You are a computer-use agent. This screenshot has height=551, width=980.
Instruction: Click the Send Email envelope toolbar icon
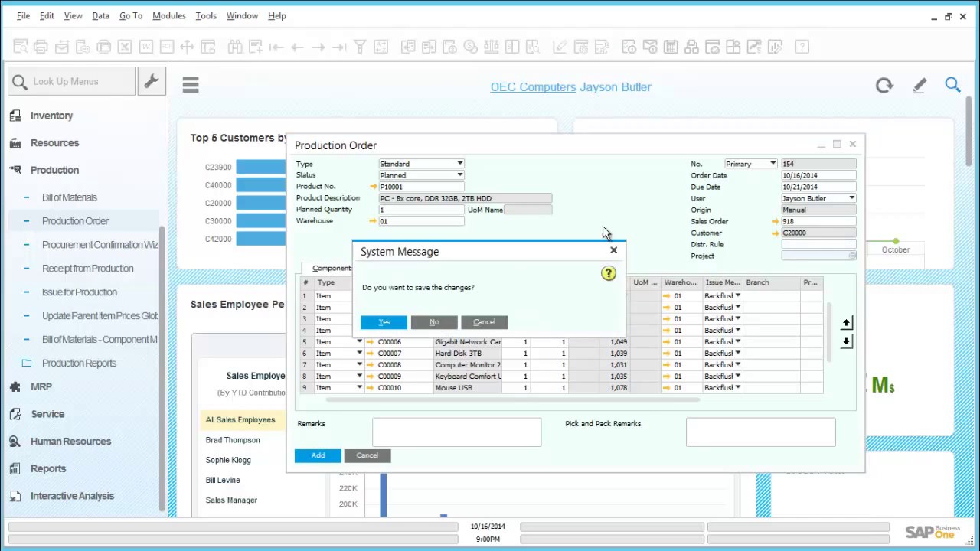point(62,47)
